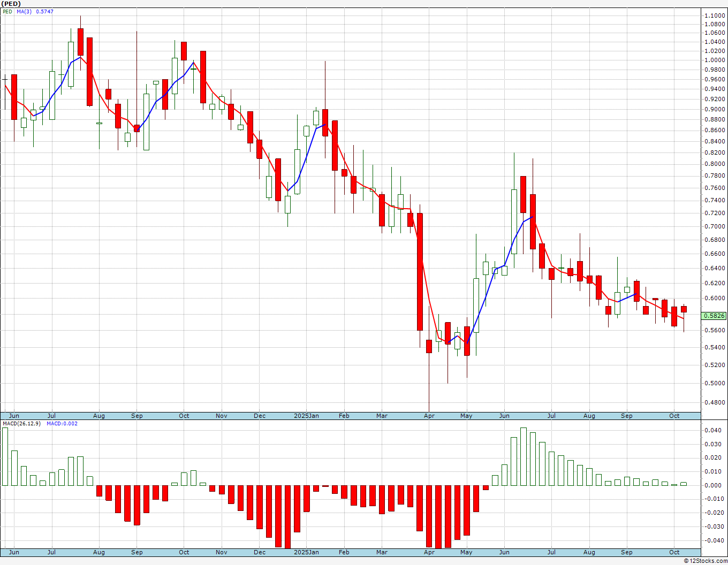
Task: Click the 0.8600 price axis label
Action: pyautogui.click(x=715, y=130)
